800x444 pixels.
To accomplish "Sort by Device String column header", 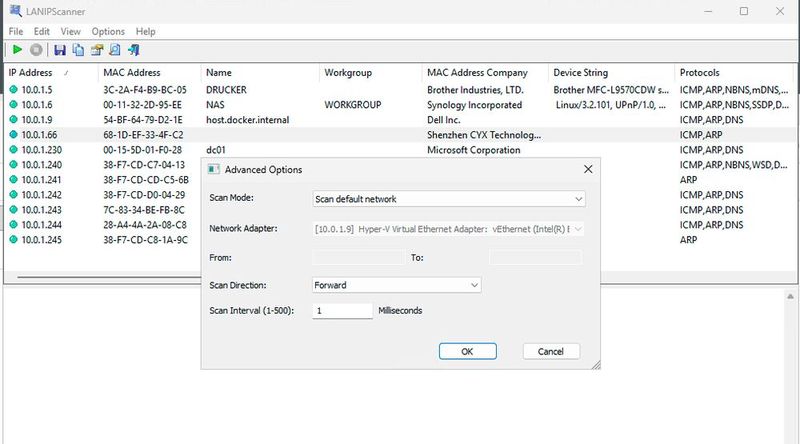I will click(x=611, y=72).
